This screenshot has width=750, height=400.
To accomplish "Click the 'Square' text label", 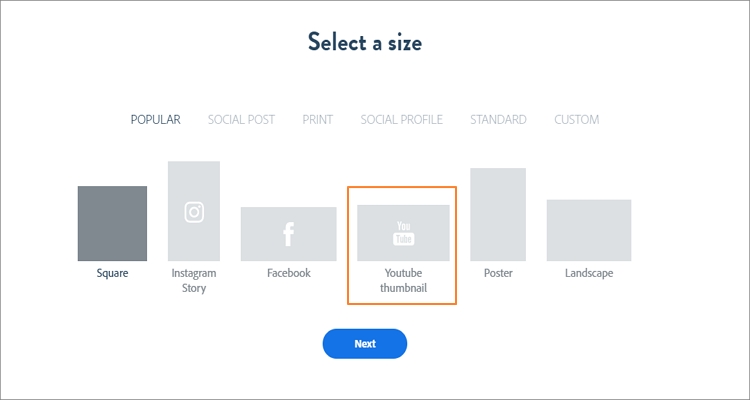I will (x=112, y=274).
